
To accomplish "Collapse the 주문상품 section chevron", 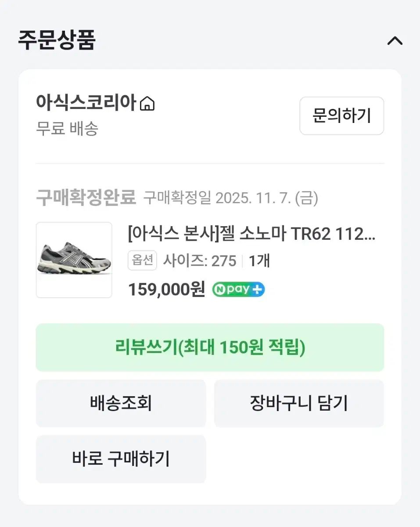I will pyautogui.click(x=395, y=41).
